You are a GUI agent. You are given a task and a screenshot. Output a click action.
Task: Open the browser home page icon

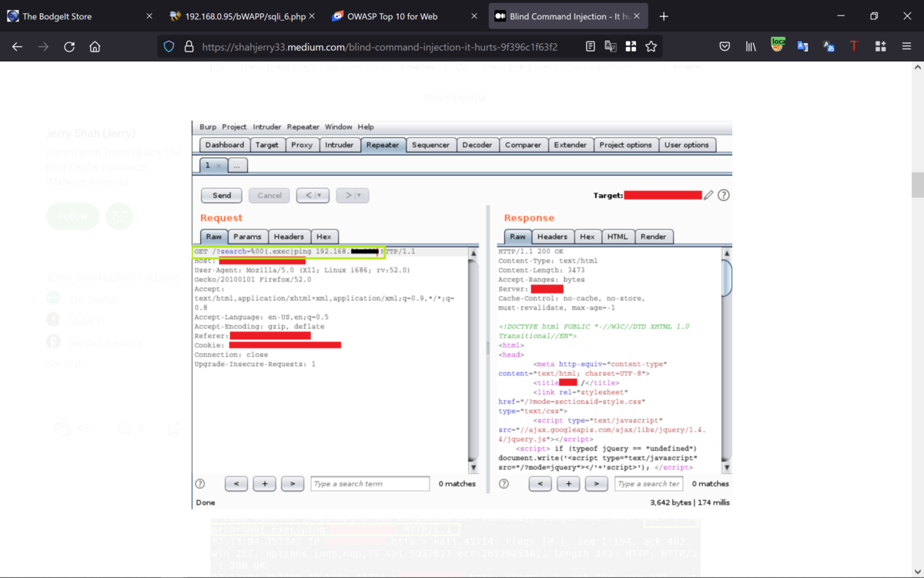pos(95,47)
